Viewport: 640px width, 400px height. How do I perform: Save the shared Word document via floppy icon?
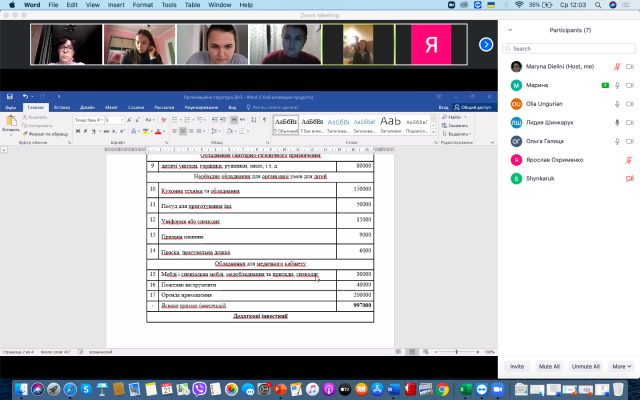10,97
